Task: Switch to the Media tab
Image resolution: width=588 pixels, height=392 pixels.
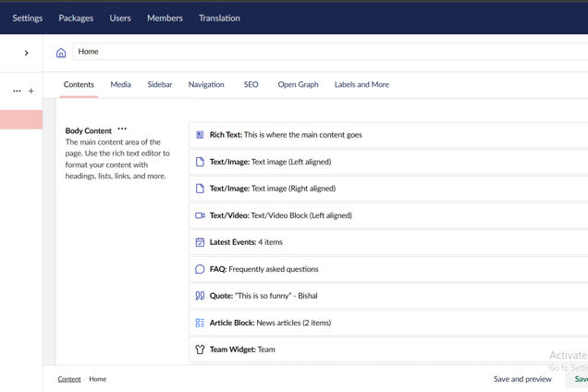Action: (120, 84)
